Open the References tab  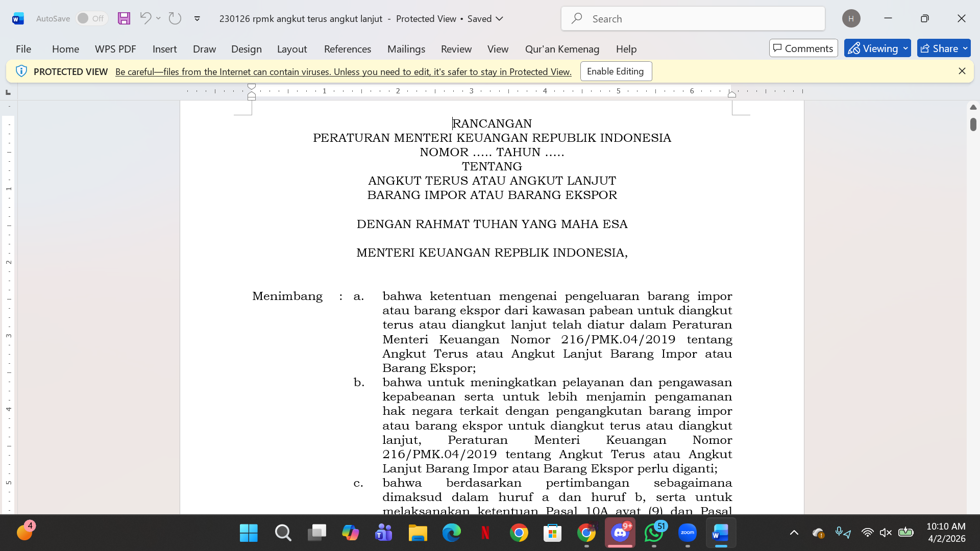[x=347, y=49]
